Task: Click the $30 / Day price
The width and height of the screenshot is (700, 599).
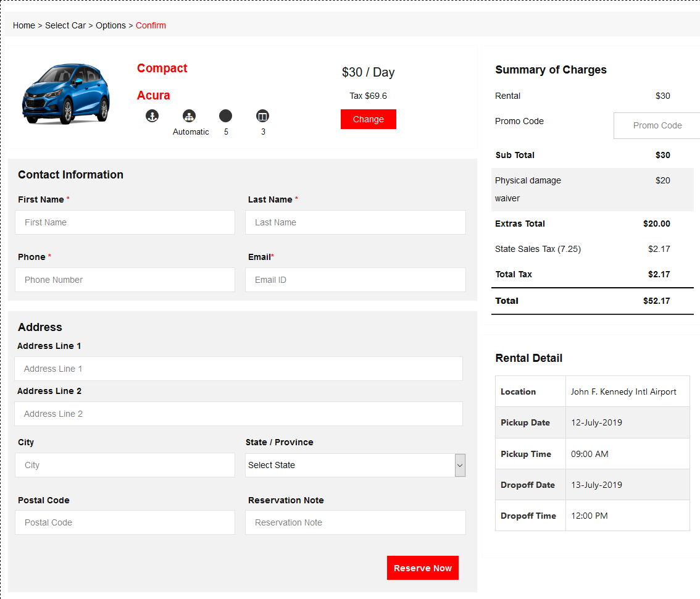Action: (x=369, y=72)
